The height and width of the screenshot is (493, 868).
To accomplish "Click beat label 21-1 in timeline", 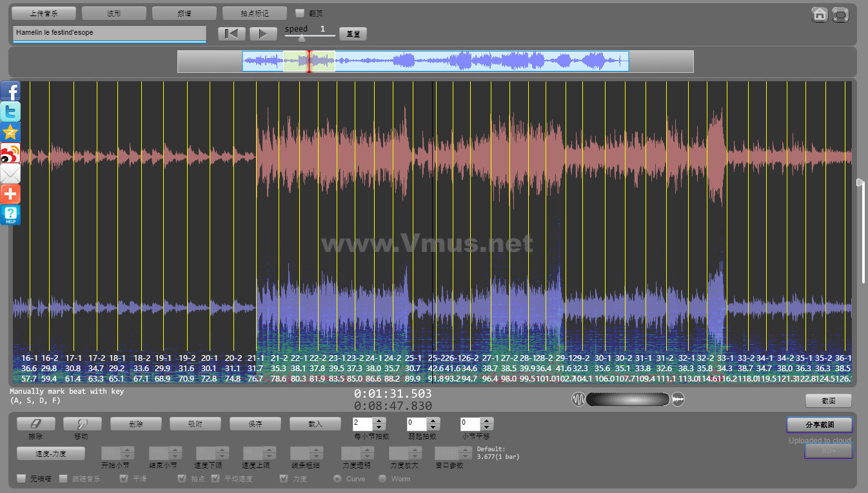I will tap(255, 358).
